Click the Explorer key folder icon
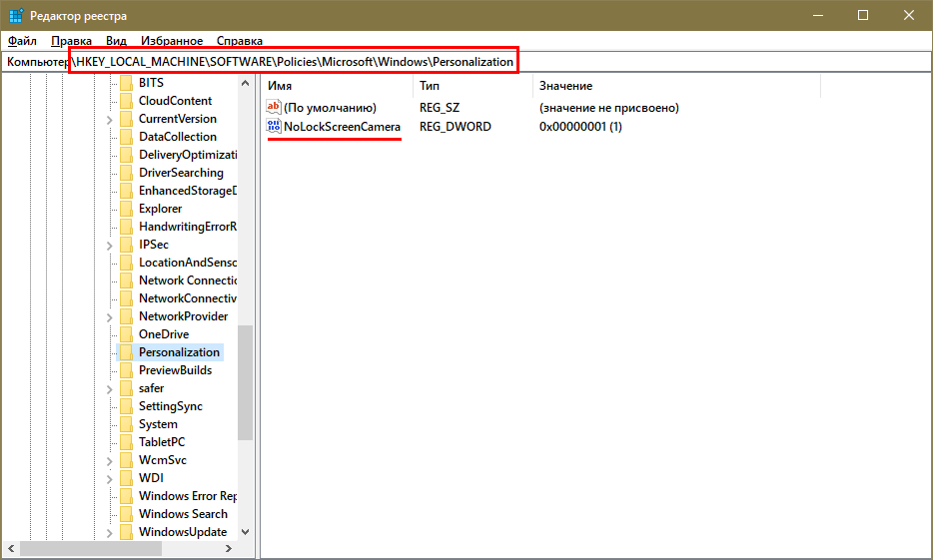 126,209
